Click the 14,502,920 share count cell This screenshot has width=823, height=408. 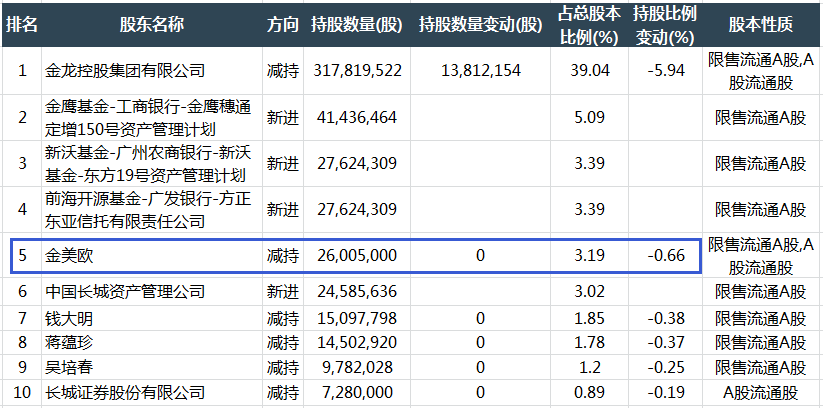357,342
